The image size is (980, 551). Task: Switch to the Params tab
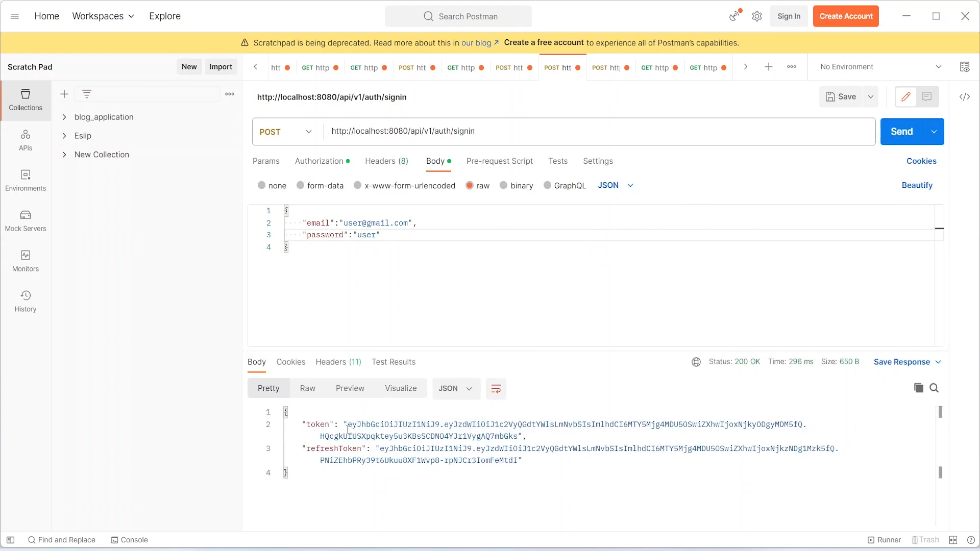266,161
